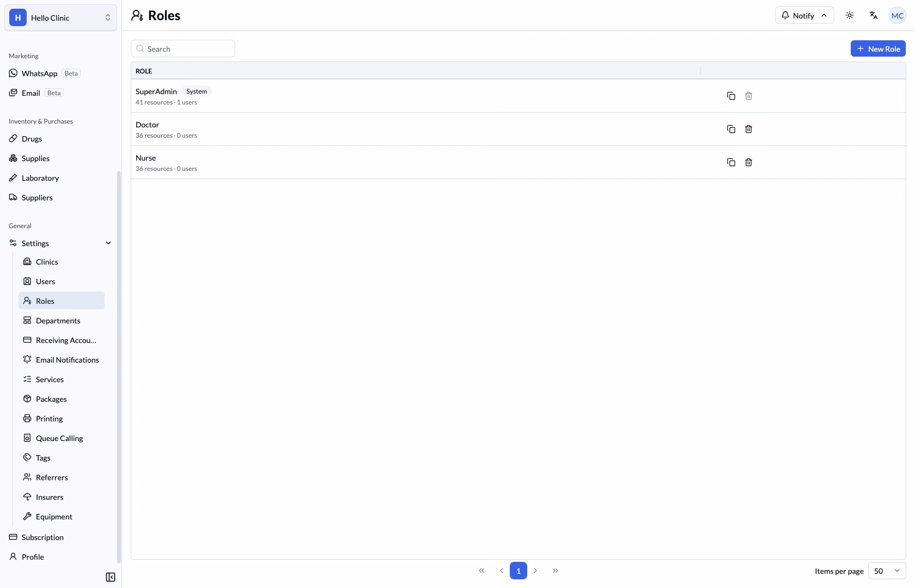Click the Laboratory test-tube icon
The image size is (915, 588).
13,177
